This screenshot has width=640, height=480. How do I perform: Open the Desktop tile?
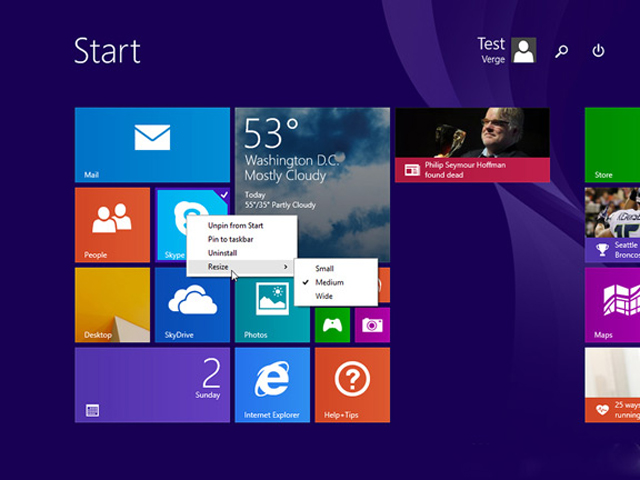tap(112, 305)
